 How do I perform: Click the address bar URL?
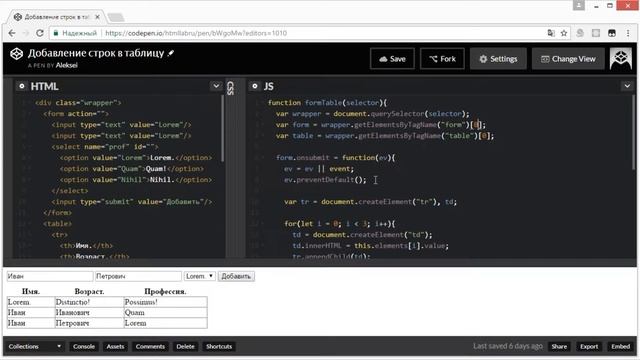pyautogui.click(x=196, y=33)
